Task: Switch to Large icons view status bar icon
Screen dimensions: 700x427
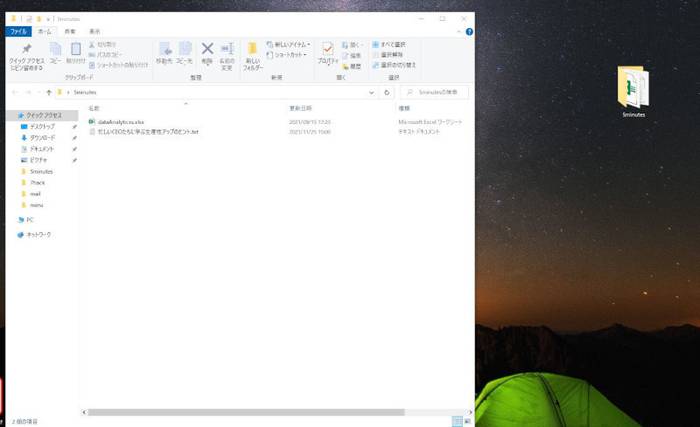Action: point(467,421)
